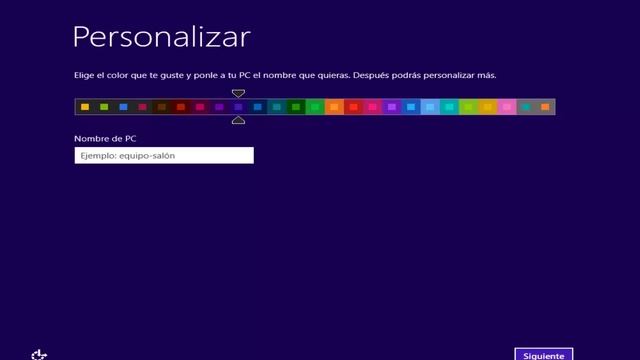
Task: Select the bright red background swatch
Action: click(353, 107)
